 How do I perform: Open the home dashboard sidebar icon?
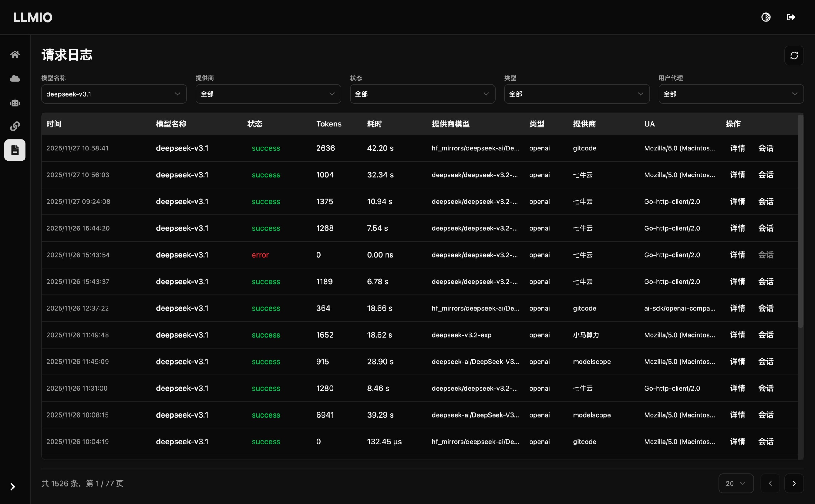click(x=15, y=54)
